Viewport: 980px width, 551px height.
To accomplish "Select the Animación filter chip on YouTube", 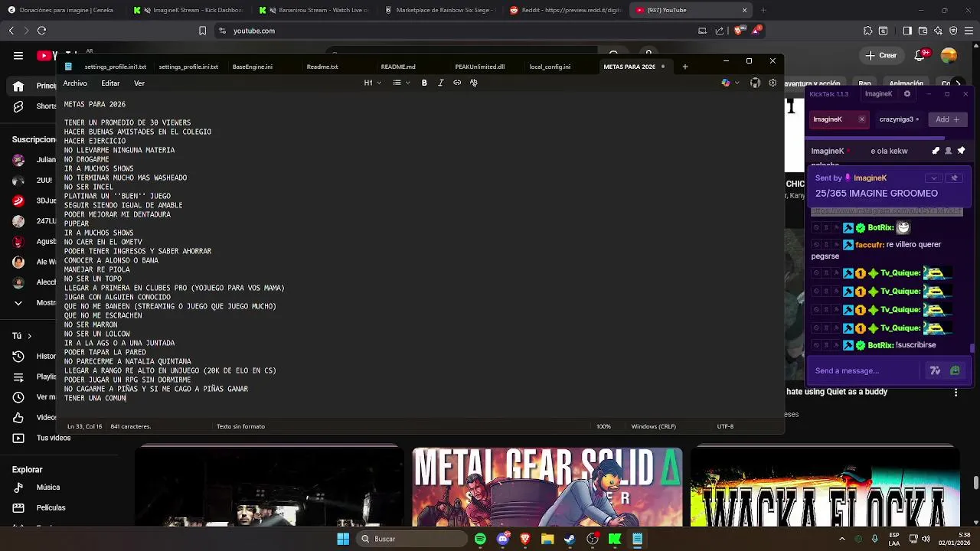I will (906, 83).
